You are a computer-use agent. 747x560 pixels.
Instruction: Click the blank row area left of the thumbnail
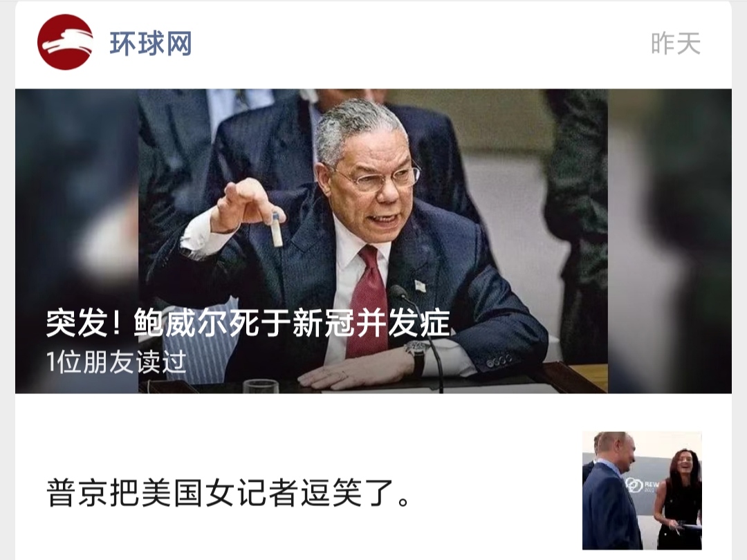[x=495, y=492]
